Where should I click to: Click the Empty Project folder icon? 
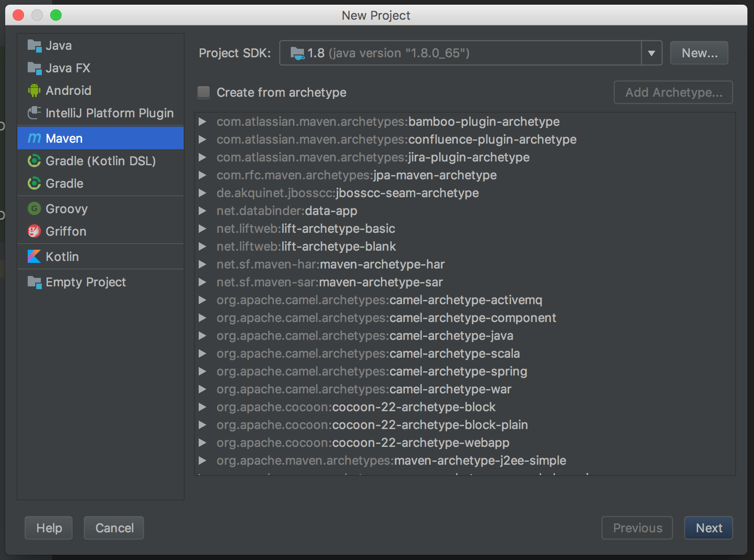click(x=34, y=282)
